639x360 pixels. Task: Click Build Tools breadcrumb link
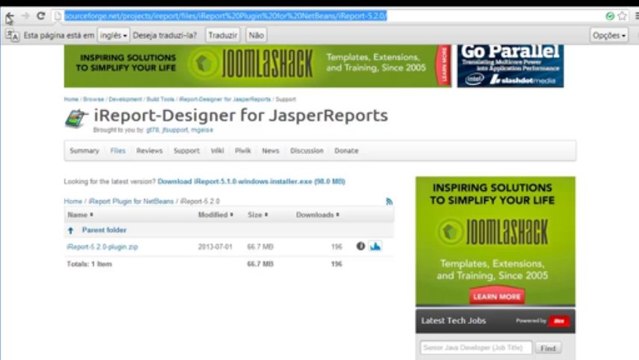click(160, 99)
